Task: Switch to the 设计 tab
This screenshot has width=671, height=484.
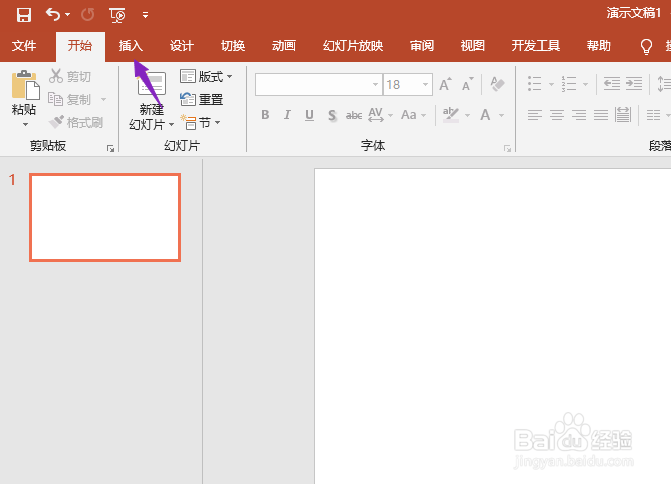Action: (x=182, y=46)
